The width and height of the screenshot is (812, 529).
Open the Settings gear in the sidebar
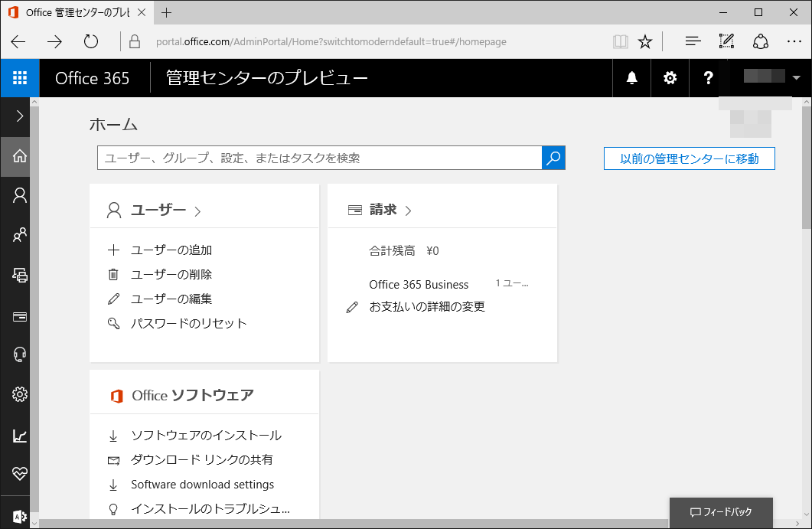click(x=20, y=394)
